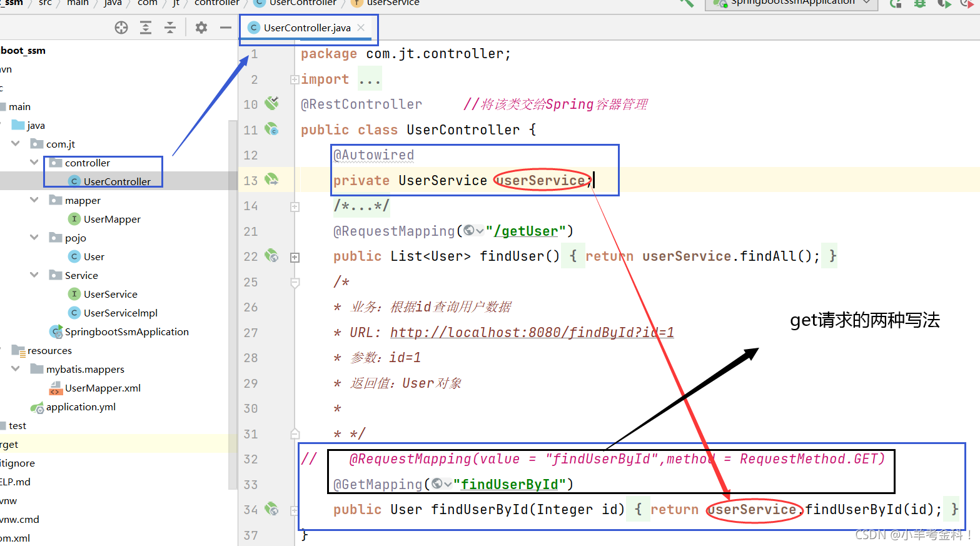Expand the folded comment on line 14
The width and height of the screenshot is (980, 546).
295,206
